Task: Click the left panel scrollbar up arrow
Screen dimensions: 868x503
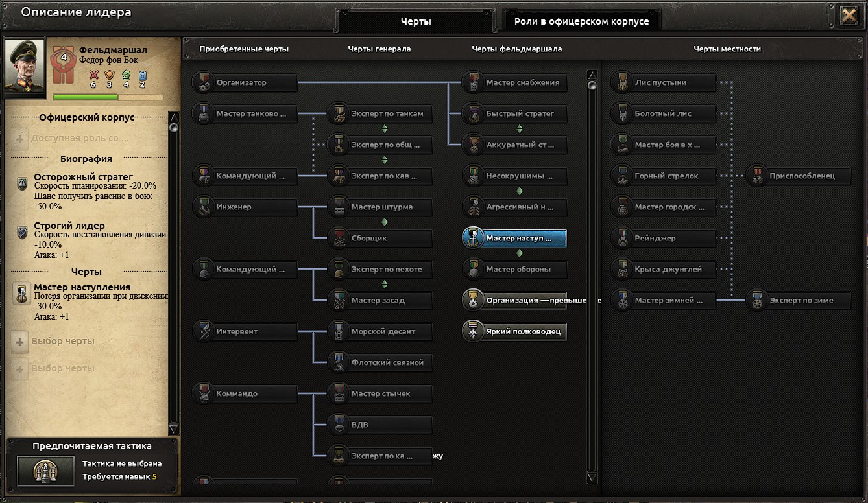Action: click(x=173, y=117)
